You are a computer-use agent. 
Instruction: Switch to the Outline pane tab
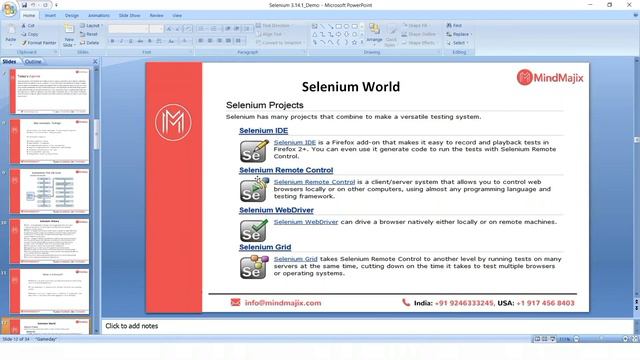point(33,62)
